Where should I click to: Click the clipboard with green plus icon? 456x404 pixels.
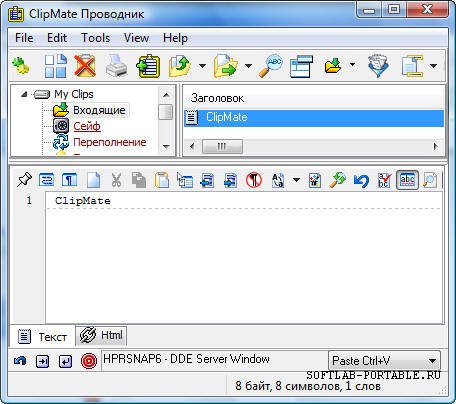point(148,66)
